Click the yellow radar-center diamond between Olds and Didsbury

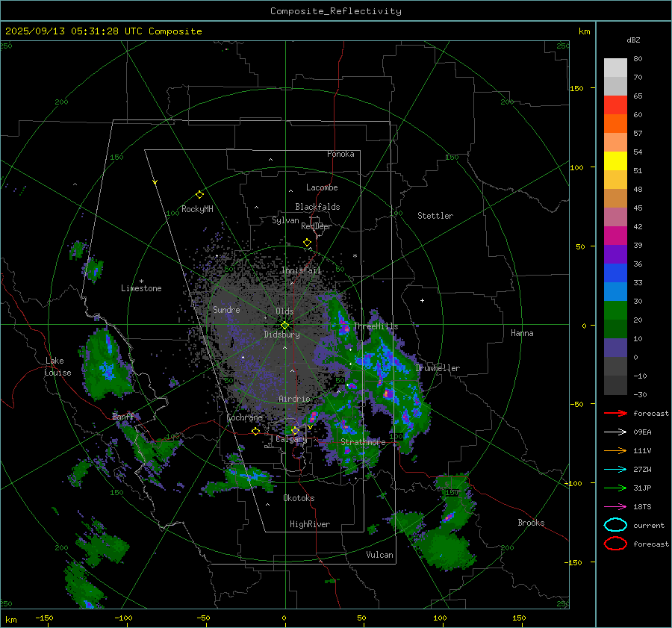(284, 325)
